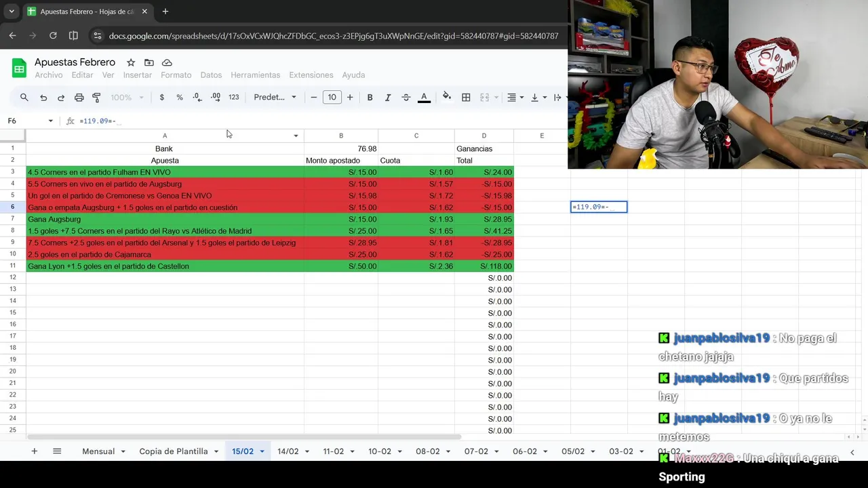Image resolution: width=868 pixels, height=488 pixels.
Task: Click the move to folder icon
Action: click(x=149, y=62)
